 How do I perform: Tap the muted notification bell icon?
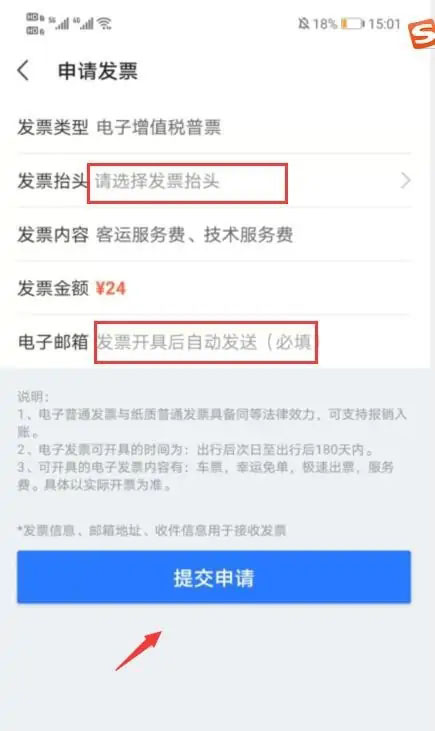pyautogui.click(x=304, y=23)
